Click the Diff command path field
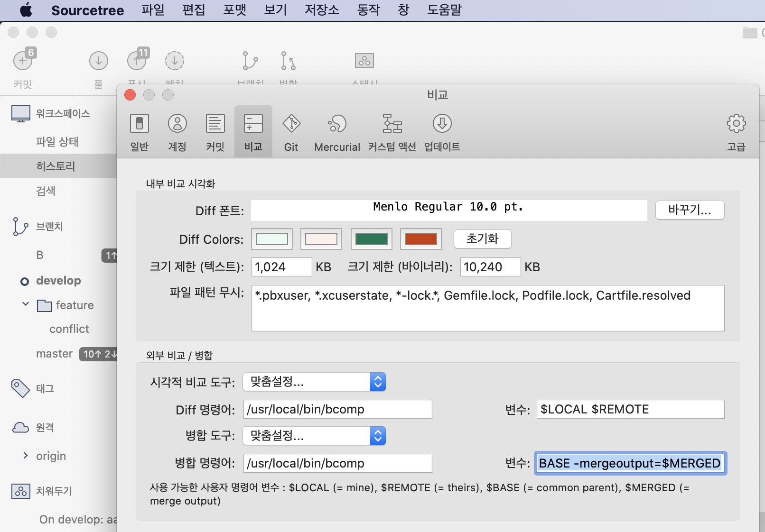This screenshot has height=532, width=765. (338, 409)
